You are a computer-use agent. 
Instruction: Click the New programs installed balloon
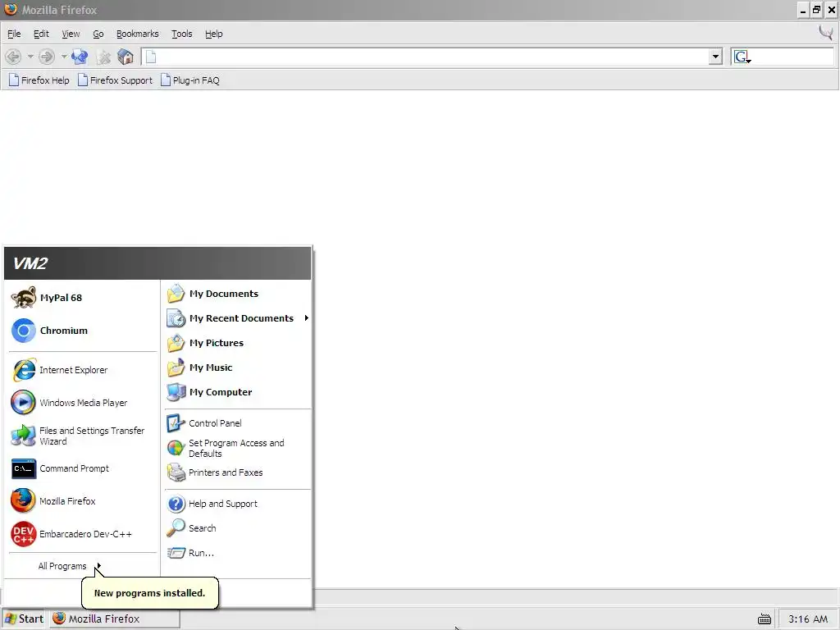pyautogui.click(x=150, y=593)
